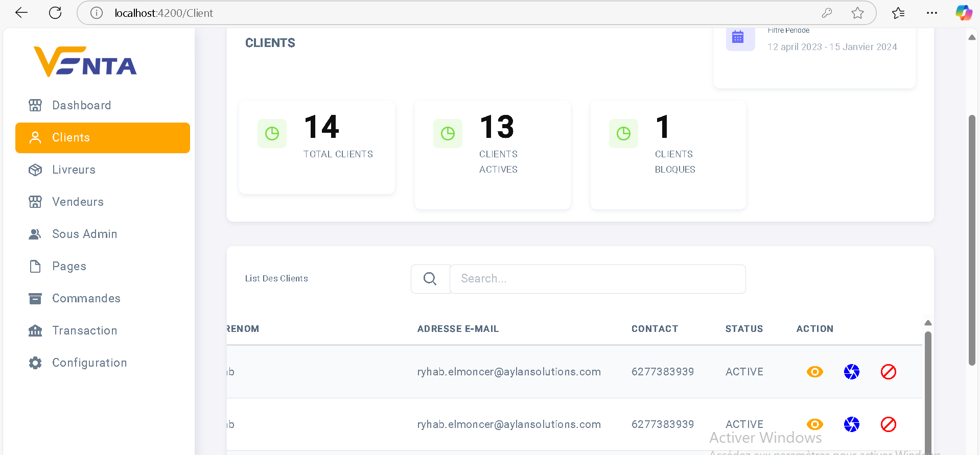Click the CONTACT column header
The image size is (980, 455).
pos(655,329)
